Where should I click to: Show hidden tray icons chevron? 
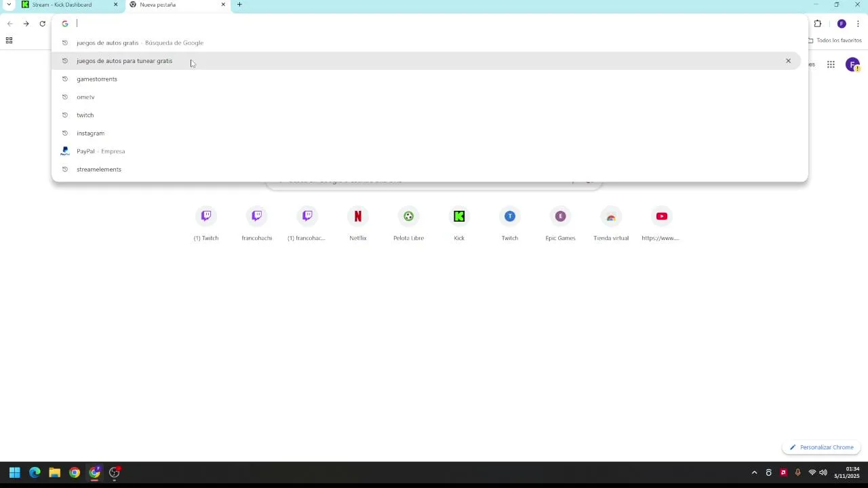[x=754, y=472]
